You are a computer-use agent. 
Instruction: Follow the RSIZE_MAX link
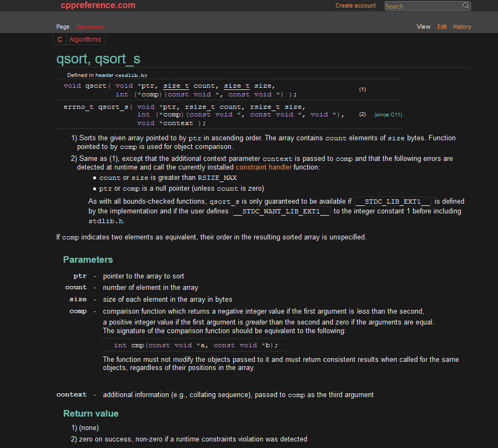pos(217,177)
